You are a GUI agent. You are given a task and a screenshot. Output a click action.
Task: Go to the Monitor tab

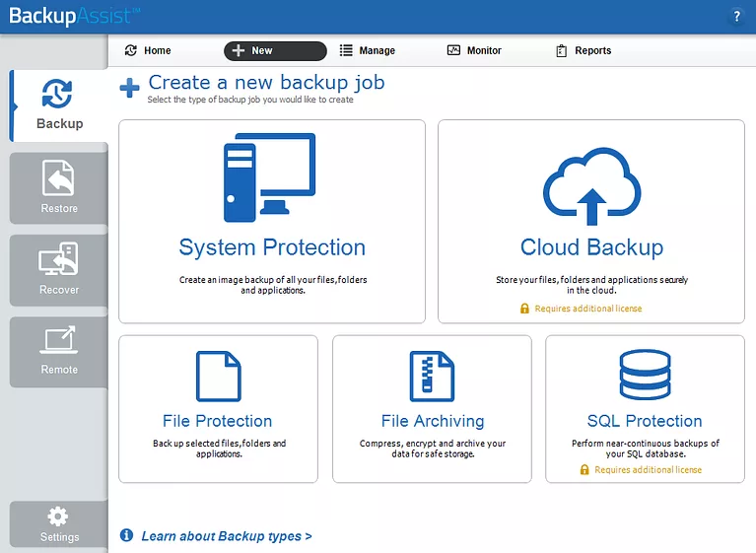tap(474, 50)
